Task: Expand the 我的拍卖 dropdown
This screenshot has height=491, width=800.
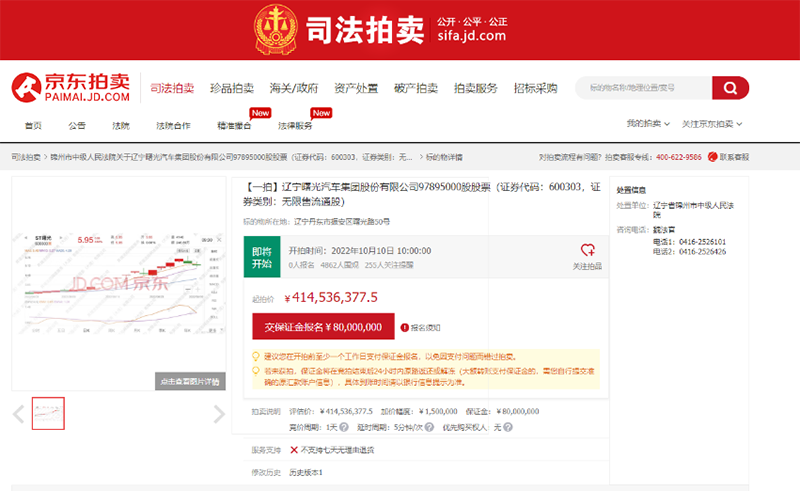Action: coord(648,124)
